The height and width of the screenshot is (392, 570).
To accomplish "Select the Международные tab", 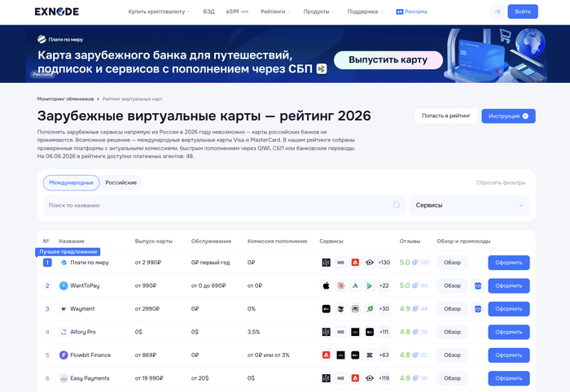I will point(72,182).
